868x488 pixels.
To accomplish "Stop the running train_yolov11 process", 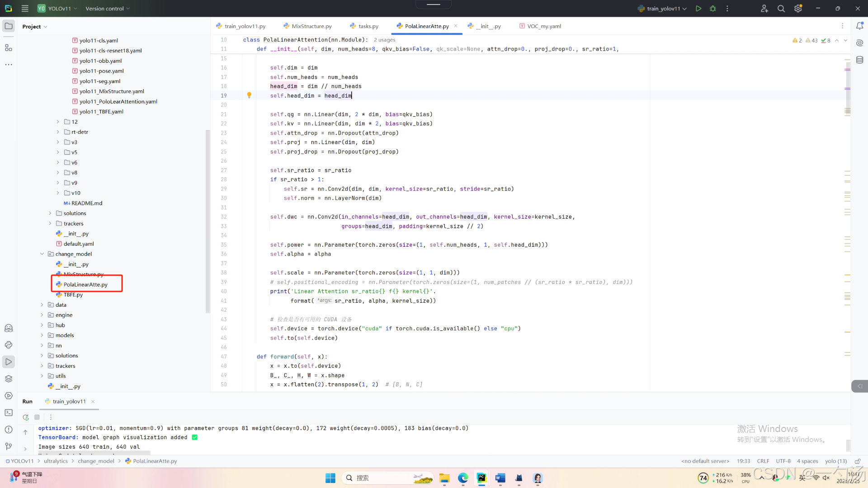I will click(x=37, y=418).
